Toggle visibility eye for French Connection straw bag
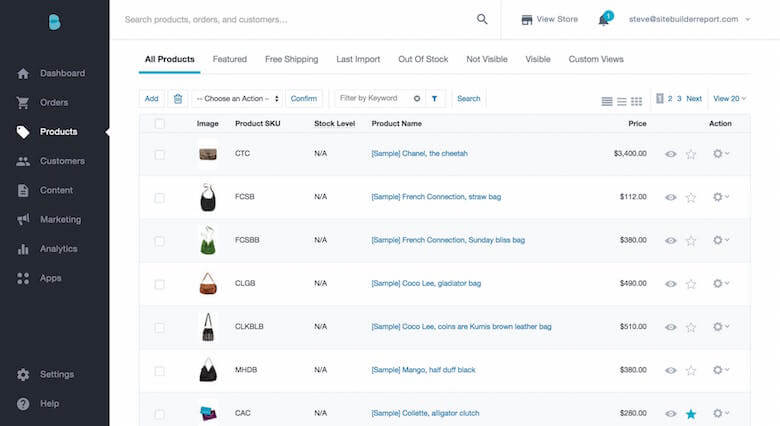Screen dimensions: 780x426 tap(671, 198)
